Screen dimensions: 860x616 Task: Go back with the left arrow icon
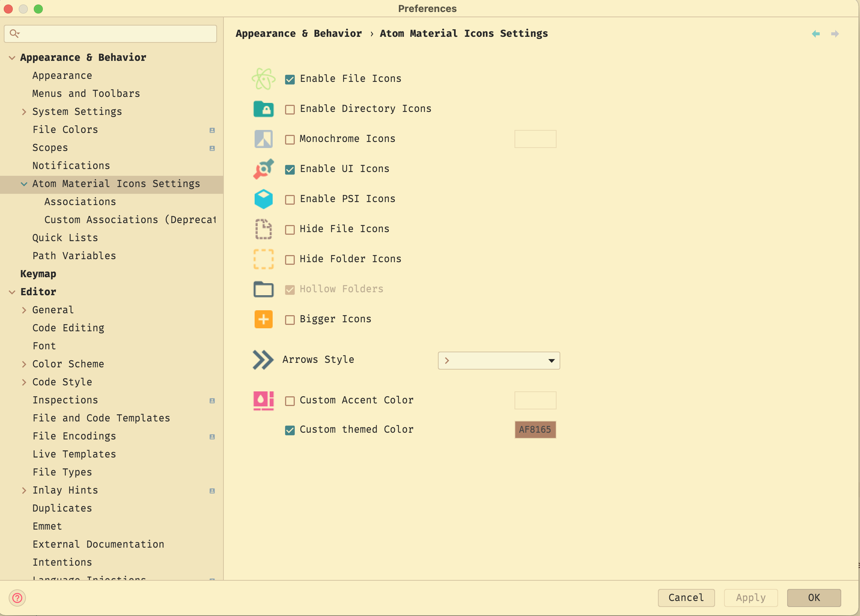point(816,34)
